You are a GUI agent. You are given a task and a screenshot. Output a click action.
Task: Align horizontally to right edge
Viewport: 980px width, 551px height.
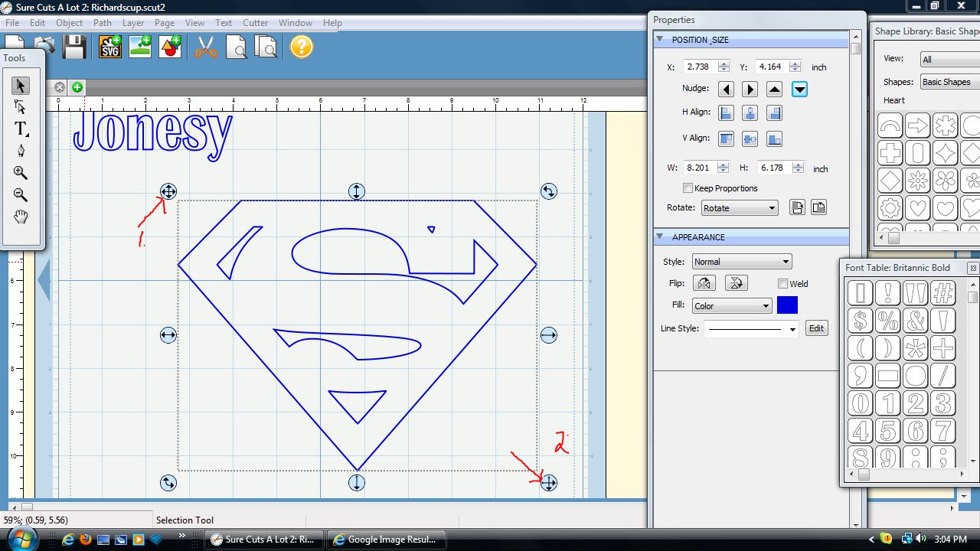coord(775,113)
